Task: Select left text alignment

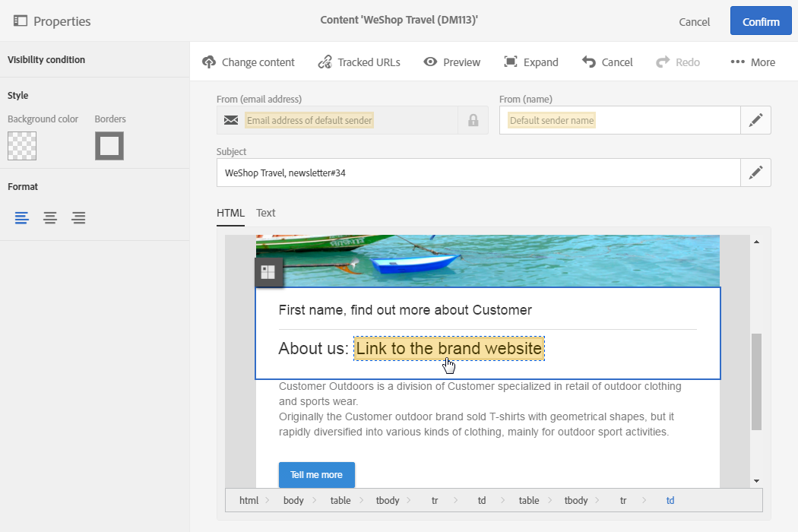Action: coord(21,218)
